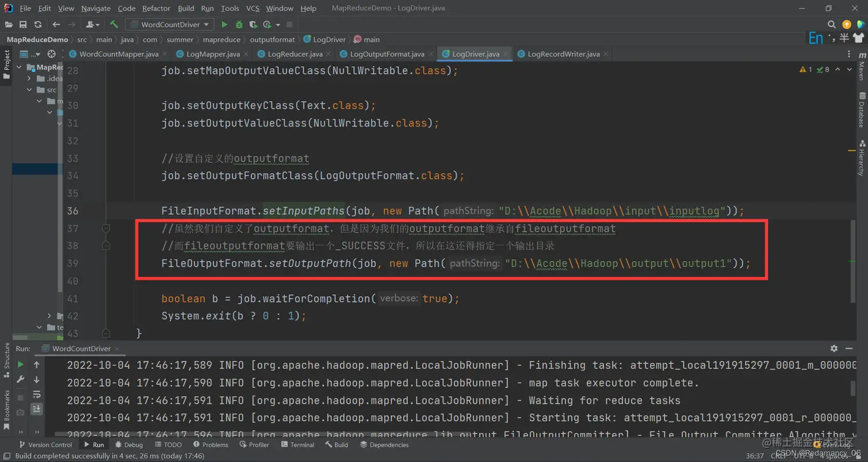The image size is (868, 462).
Task: Click the wrench icon in Run panel
Action: 21,379
